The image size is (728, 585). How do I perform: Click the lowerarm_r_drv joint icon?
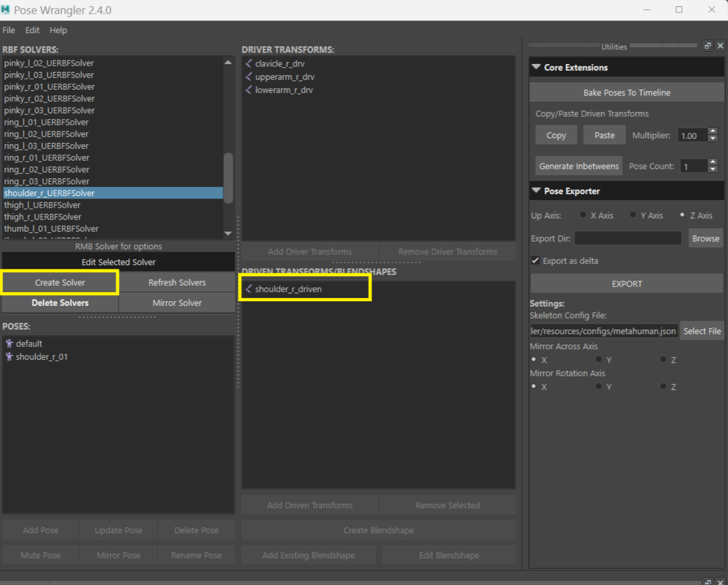point(249,90)
